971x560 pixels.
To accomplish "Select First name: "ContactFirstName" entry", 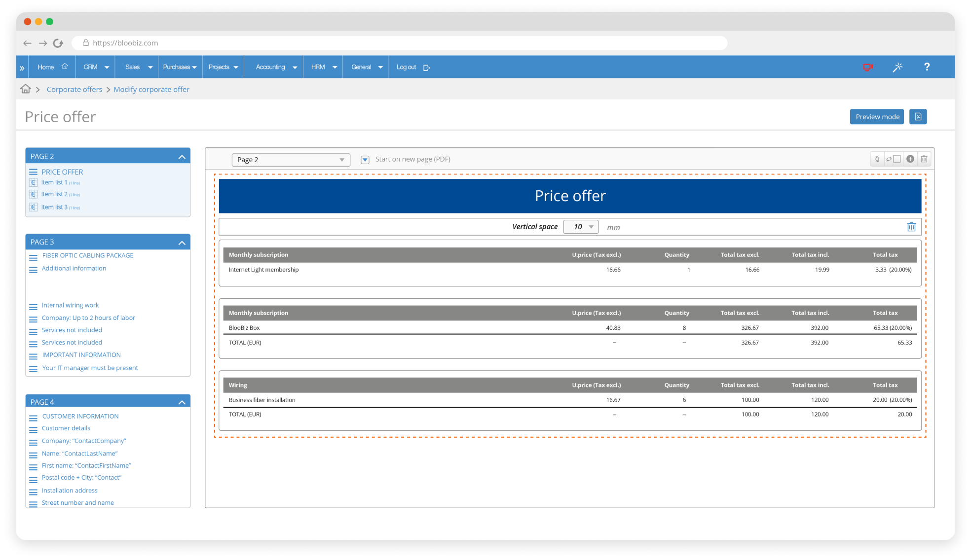I will [x=86, y=465].
